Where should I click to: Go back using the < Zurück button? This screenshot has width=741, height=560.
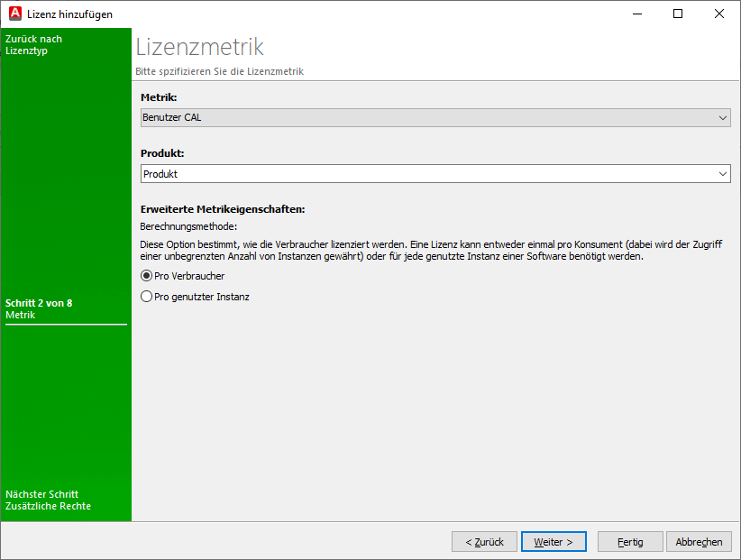(484, 541)
